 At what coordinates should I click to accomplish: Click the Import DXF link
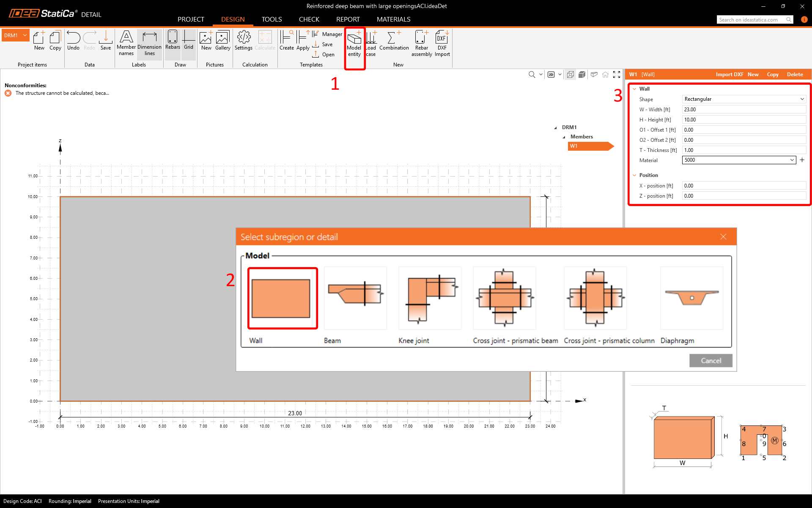(x=729, y=75)
